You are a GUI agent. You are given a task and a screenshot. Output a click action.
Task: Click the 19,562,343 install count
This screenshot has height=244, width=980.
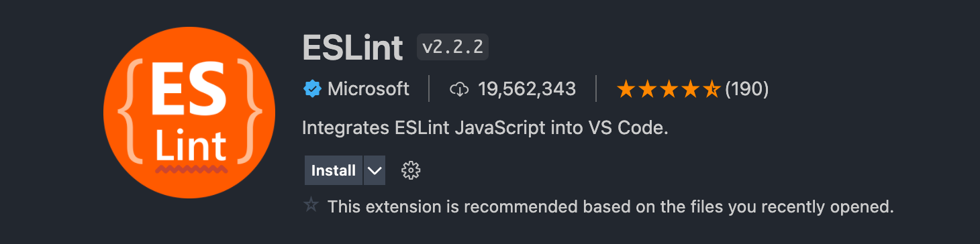tap(527, 88)
